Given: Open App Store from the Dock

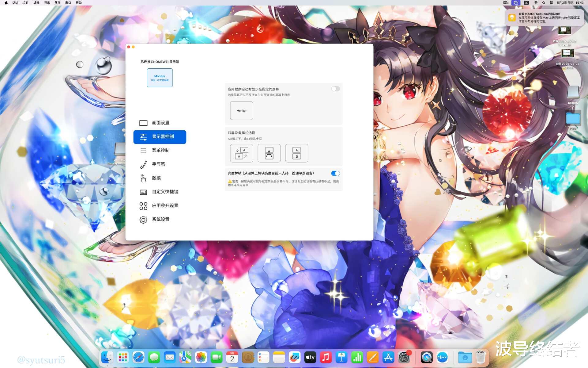Looking at the screenshot, I should click(x=388, y=357).
